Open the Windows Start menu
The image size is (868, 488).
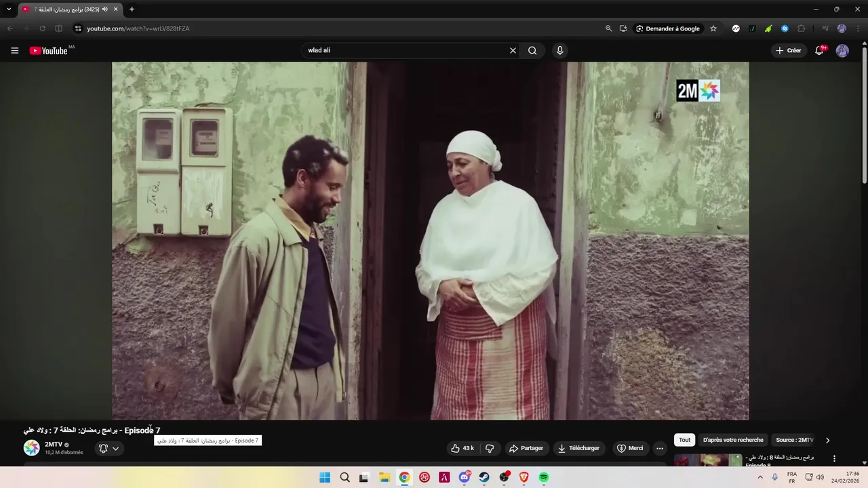point(325,477)
